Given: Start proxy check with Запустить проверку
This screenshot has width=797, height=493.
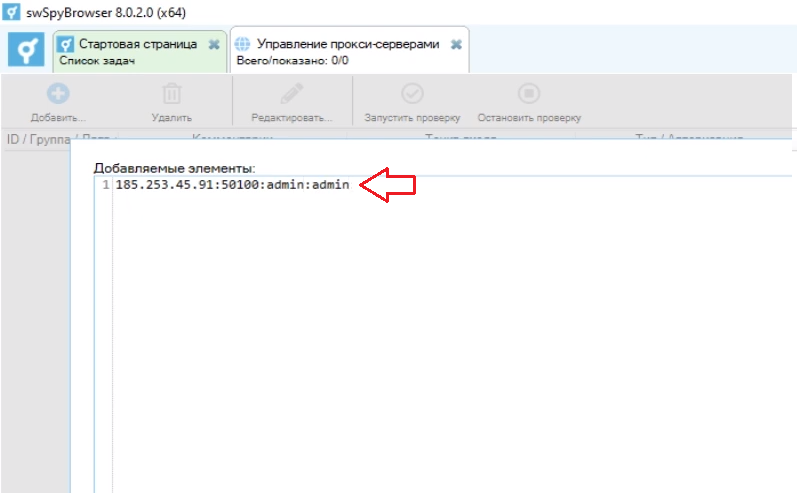Looking at the screenshot, I should point(411,95).
